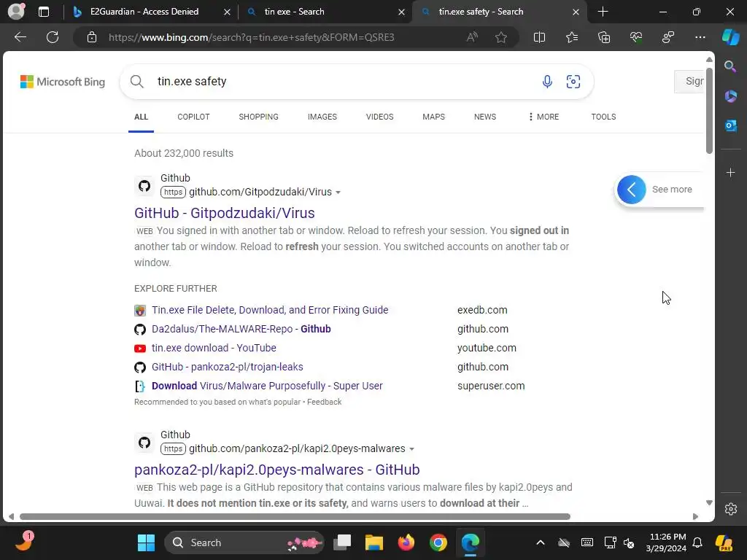Select the COPILOT search tab
Viewport: 747px width, 560px height.
point(193,117)
